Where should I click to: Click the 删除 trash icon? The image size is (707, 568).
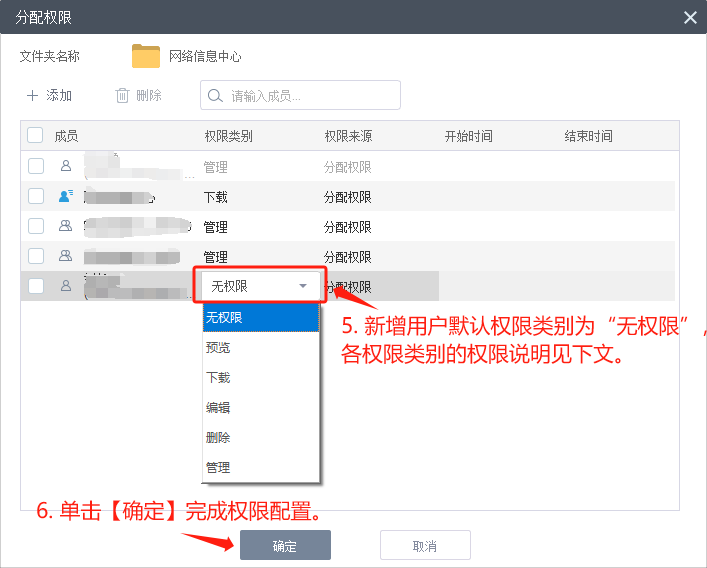[x=122, y=96]
